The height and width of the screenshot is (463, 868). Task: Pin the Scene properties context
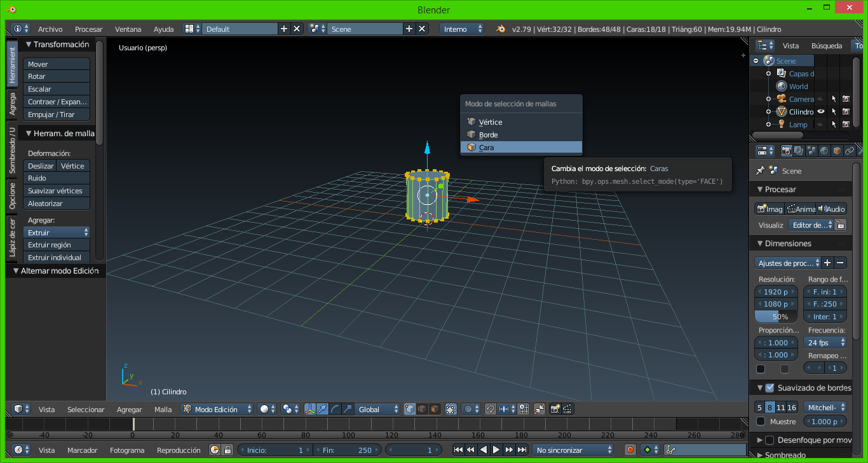point(760,170)
